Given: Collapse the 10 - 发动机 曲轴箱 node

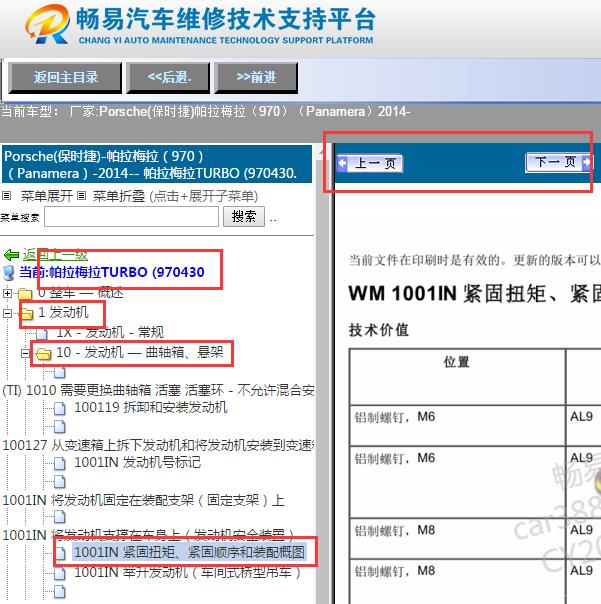Looking at the screenshot, I should click(25, 353).
